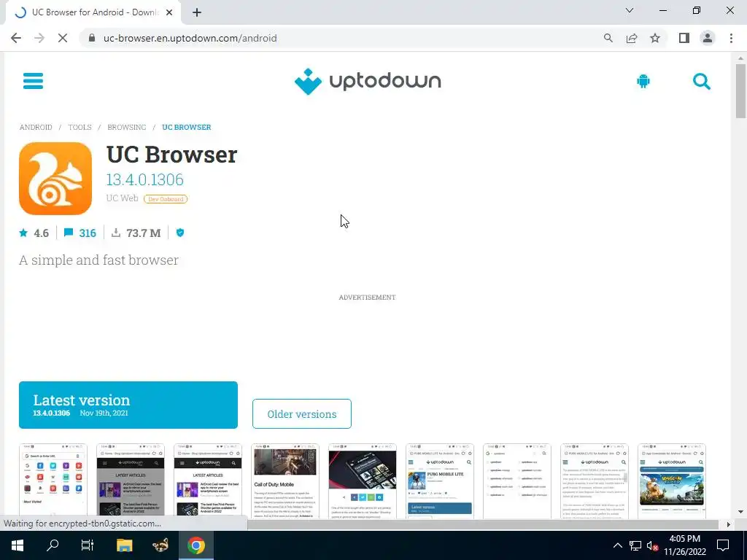Open the Chrome three-dot menu
Viewport: 747px width, 560px height.
[x=731, y=38]
